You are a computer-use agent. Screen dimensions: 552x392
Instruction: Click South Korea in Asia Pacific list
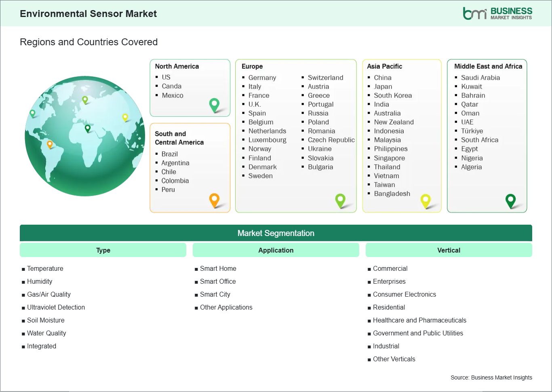coord(392,95)
